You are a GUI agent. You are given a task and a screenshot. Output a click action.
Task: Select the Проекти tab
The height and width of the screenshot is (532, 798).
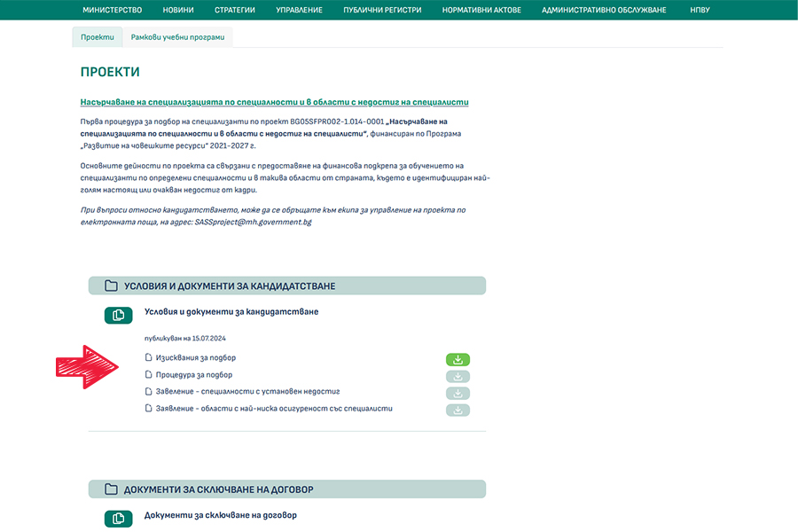click(x=98, y=37)
